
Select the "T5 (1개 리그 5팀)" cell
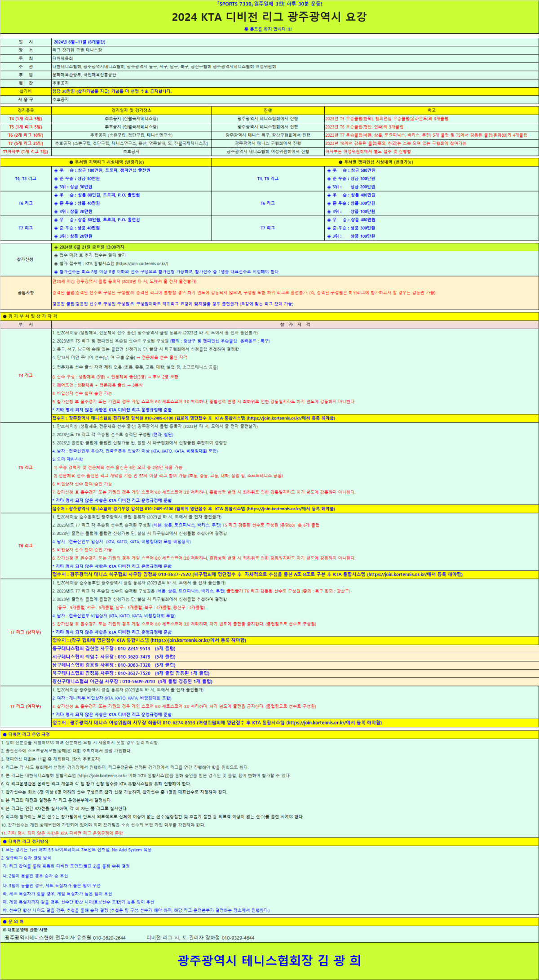[x=26, y=127]
